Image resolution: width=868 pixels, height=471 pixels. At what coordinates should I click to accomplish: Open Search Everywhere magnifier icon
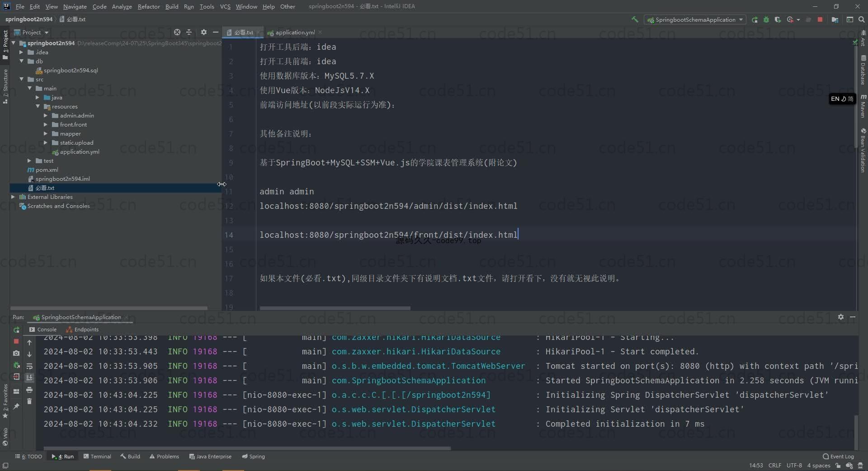(x=861, y=19)
